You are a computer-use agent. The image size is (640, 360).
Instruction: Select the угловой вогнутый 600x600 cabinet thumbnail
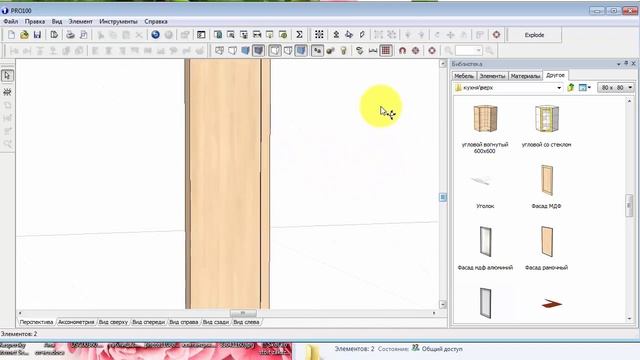(485, 118)
